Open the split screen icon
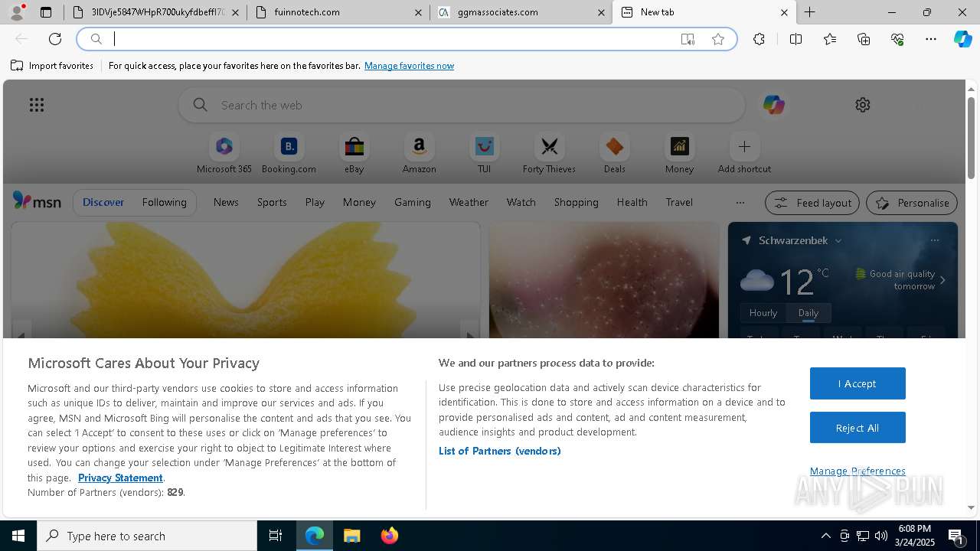980x551 pixels. (795, 39)
